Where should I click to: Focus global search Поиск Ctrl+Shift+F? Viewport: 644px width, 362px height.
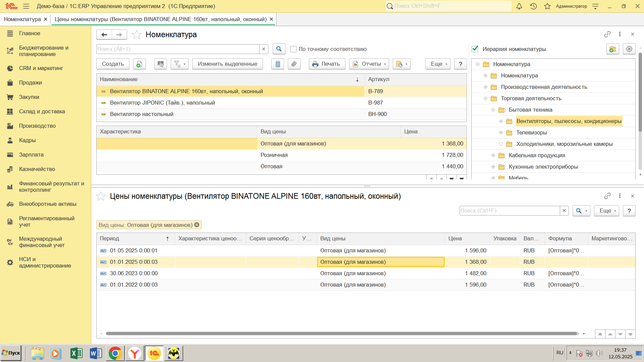(x=448, y=6)
